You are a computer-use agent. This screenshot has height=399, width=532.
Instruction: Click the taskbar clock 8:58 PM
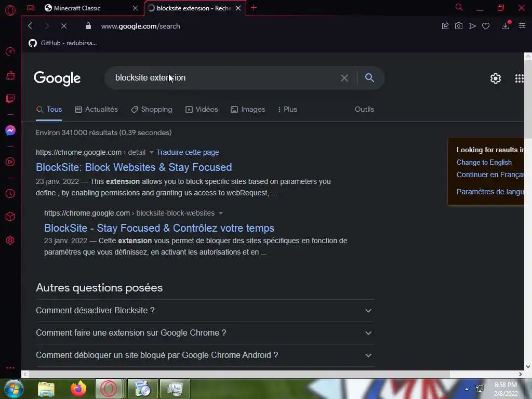tap(506, 389)
